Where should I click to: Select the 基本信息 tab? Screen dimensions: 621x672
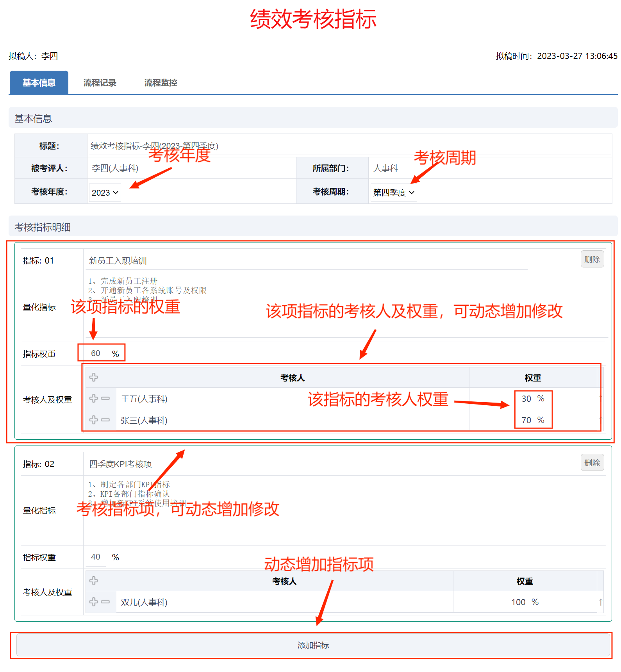39,83
